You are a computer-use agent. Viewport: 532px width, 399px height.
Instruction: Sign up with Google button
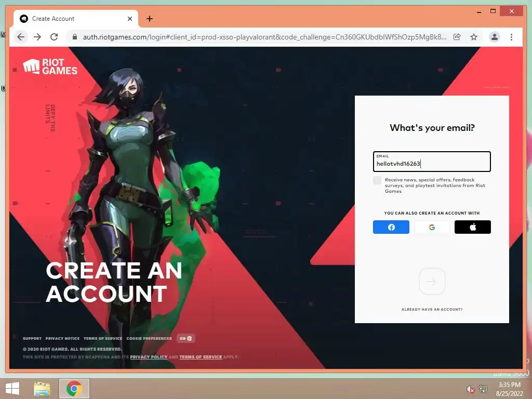click(x=432, y=227)
